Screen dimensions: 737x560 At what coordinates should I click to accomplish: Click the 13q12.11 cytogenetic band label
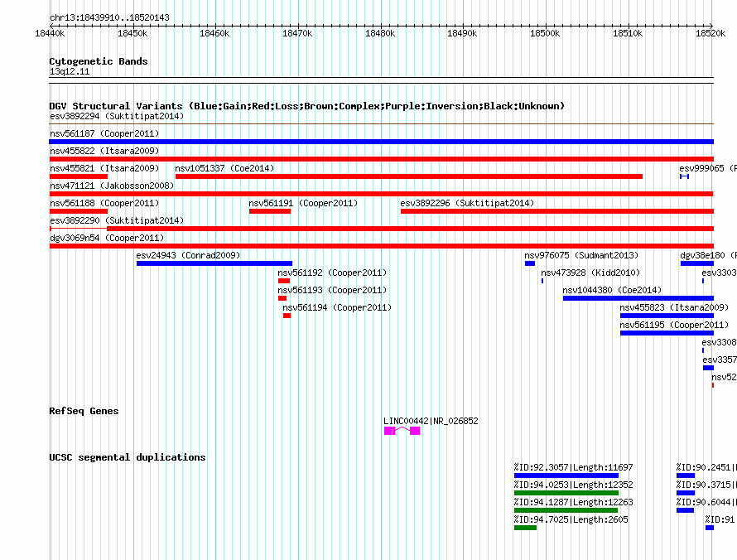(x=70, y=71)
